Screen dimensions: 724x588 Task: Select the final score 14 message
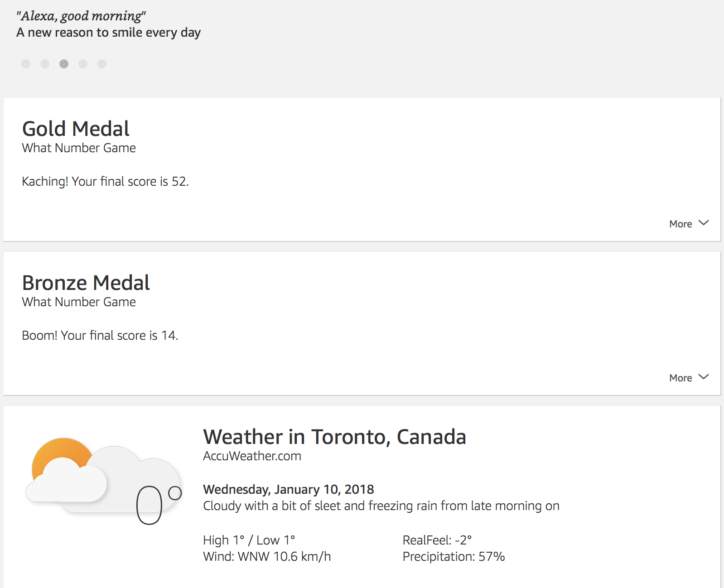[x=100, y=336]
